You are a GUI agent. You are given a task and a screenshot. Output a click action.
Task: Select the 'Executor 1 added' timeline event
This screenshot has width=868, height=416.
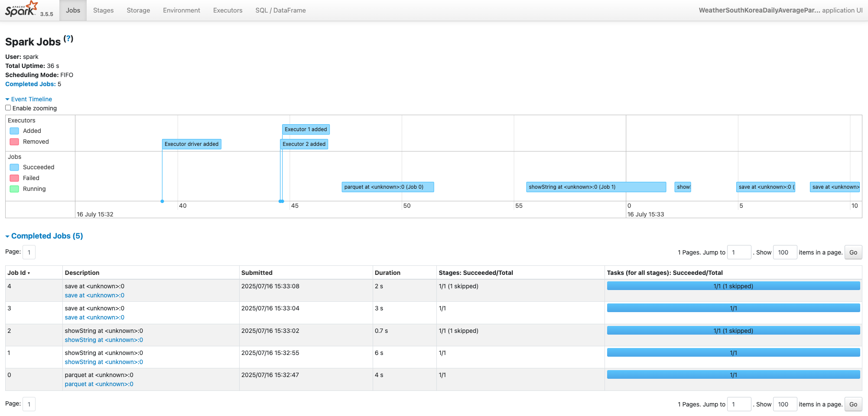pos(306,129)
